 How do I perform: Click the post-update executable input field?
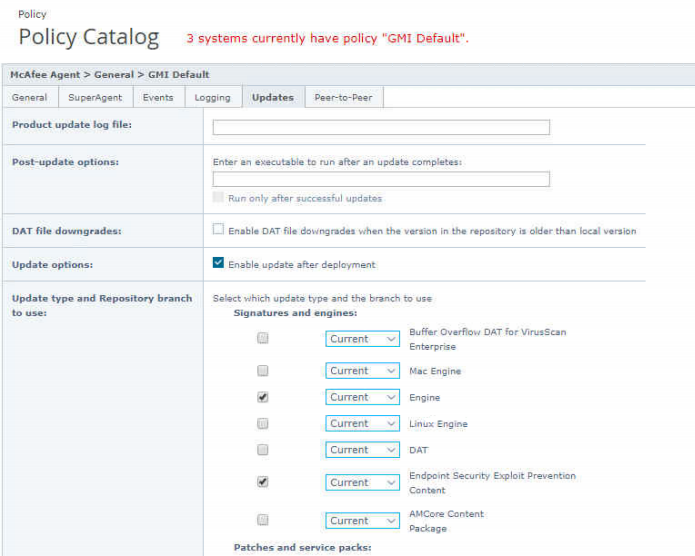(x=381, y=179)
